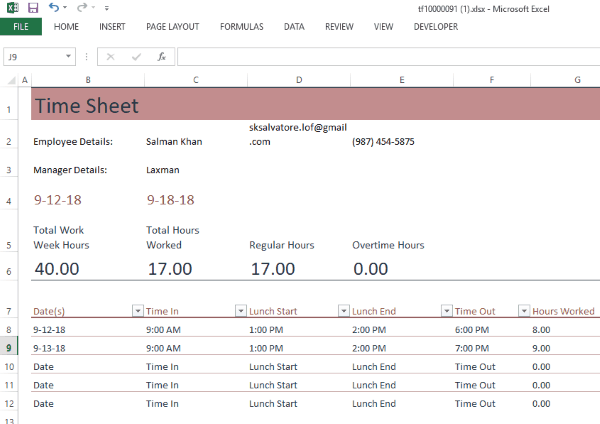Screen dimensions: 600x424
Task: Click the Cancel X icon in formula bar
Action: [110, 57]
